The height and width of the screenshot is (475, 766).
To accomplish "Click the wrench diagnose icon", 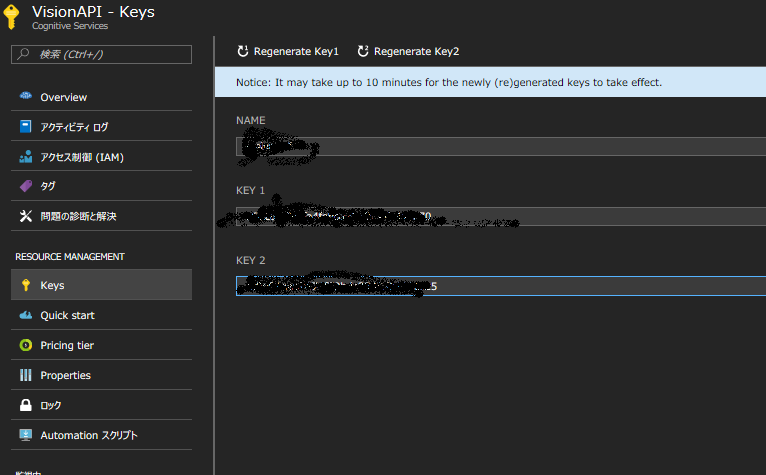I will click(25, 216).
